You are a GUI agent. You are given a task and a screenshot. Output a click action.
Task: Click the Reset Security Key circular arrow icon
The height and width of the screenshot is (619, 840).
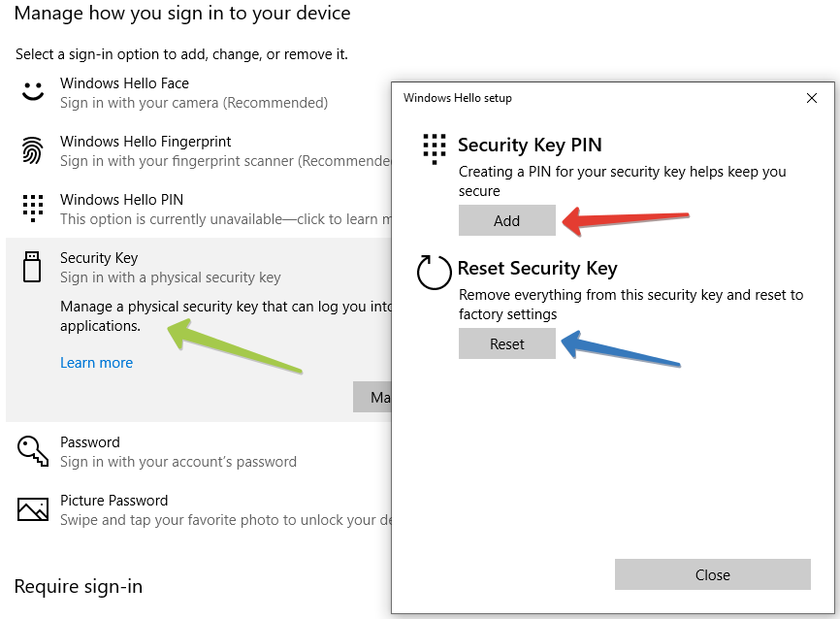434,273
